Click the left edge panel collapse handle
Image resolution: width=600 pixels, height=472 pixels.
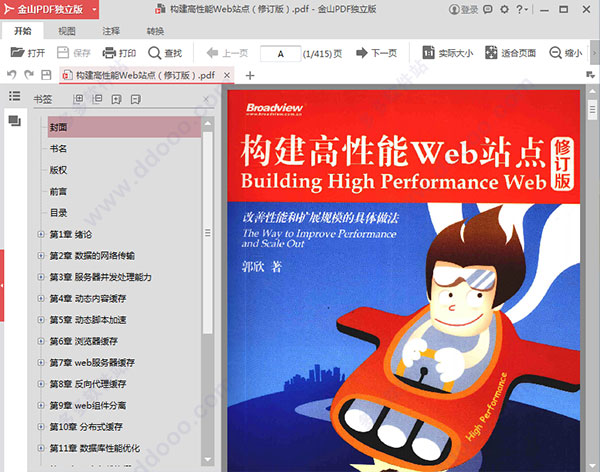[2, 285]
